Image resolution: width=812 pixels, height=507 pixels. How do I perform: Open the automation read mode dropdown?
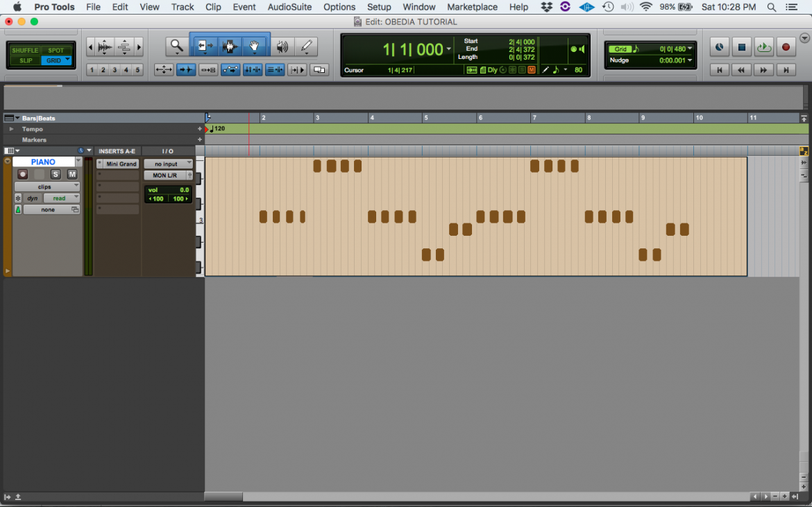60,197
